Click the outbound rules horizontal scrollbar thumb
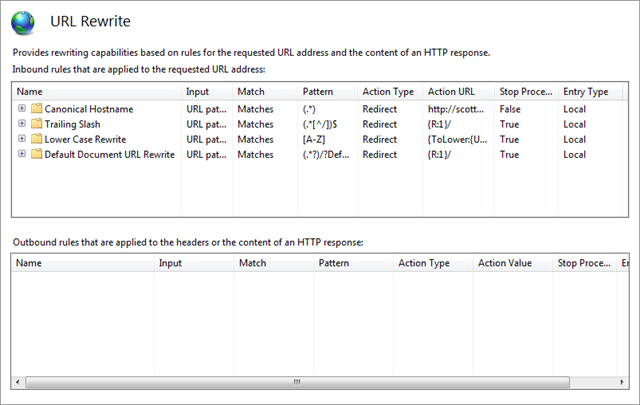 [x=298, y=382]
